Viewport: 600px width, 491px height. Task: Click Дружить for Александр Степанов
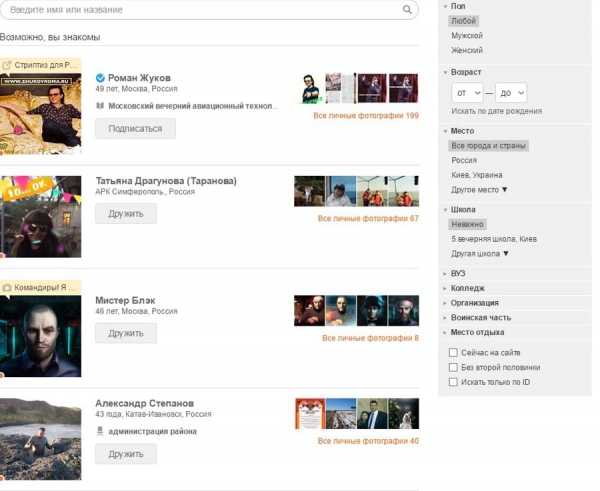[126, 454]
